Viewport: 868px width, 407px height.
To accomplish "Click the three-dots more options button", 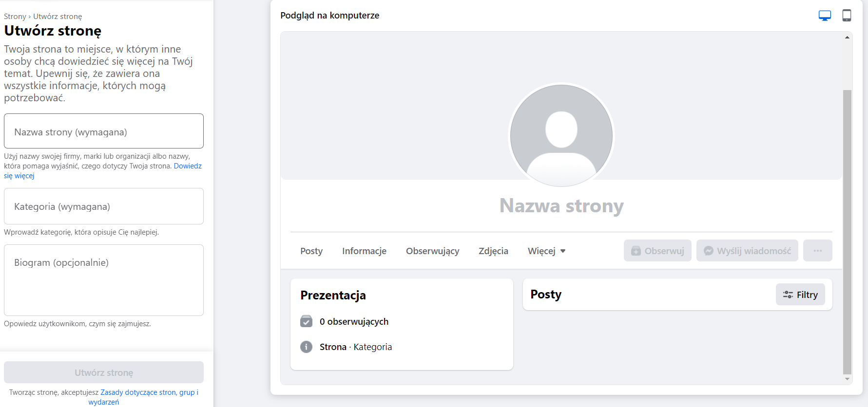I will (817, 251).
